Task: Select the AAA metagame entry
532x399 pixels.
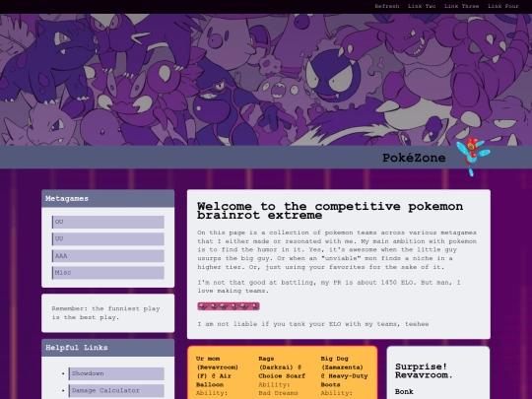Action: [108, 256]
